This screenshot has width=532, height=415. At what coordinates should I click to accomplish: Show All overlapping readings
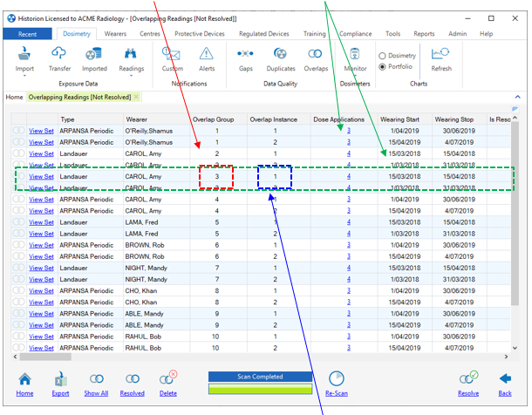coord(96,384)
